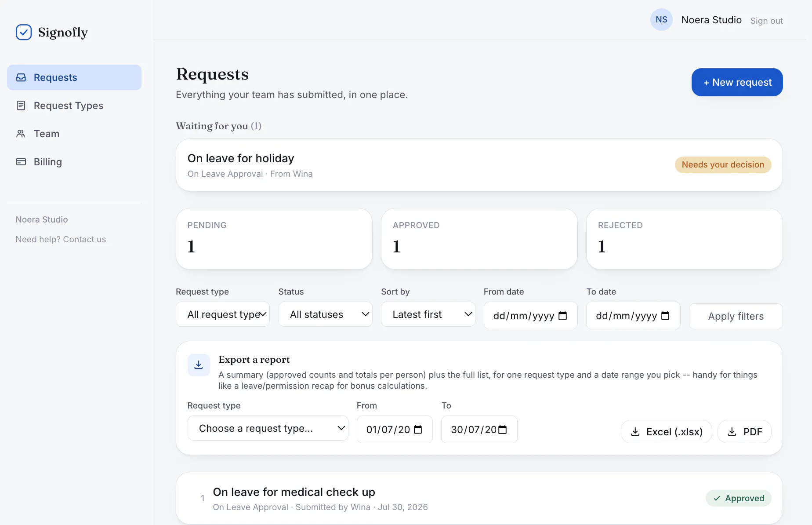This screenshot has width=812, height=525.
Task: Go to Request Types in sidebar
Action: [x=74, y=106]
